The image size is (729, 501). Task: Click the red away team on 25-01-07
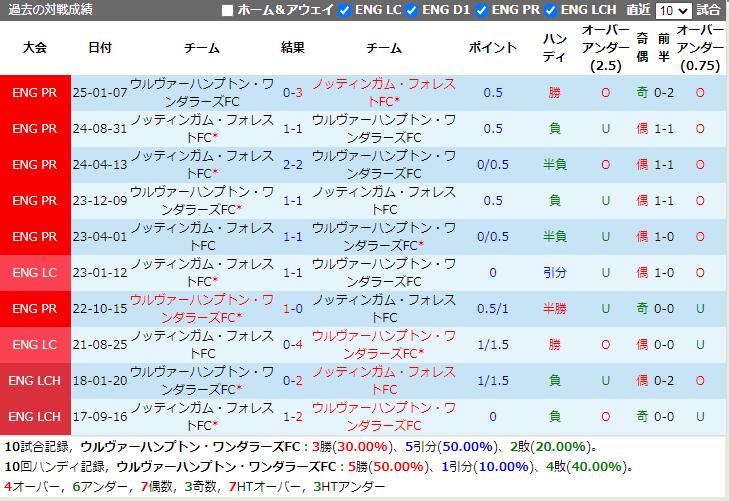pyautogui.click(x=384, y=93)
